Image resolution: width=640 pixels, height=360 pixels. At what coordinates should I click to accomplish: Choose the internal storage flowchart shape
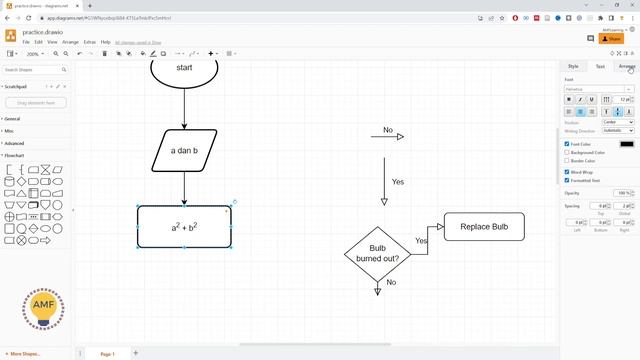(33, 193)
